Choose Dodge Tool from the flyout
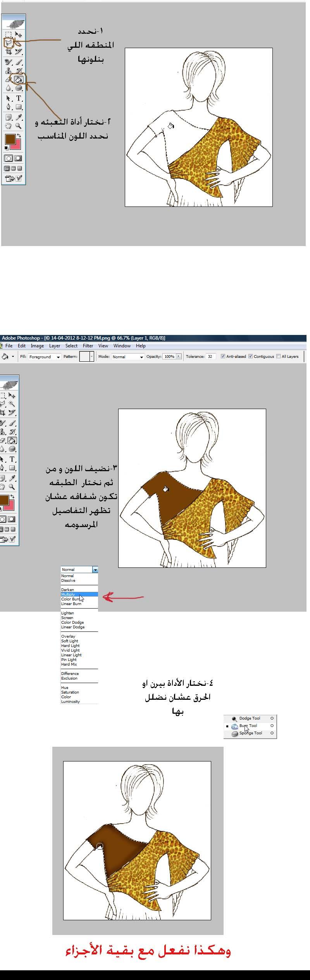This screenshot has height=980, width=310. [x=250, y=718]
